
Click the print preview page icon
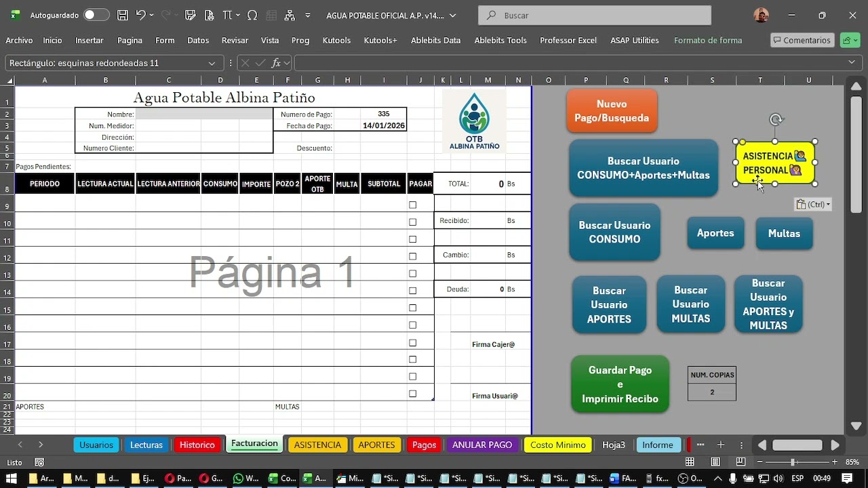[x=209, y=15]
